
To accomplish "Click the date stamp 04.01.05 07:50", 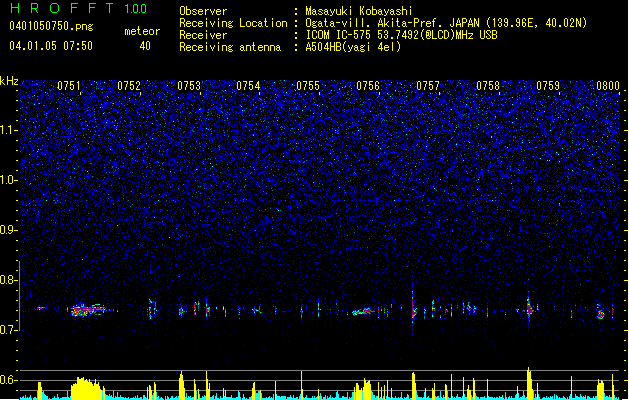I will (x=51, y=46).
